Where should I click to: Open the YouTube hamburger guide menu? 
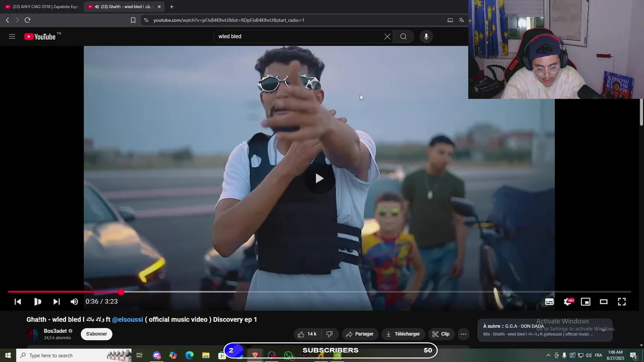[12, 36]
